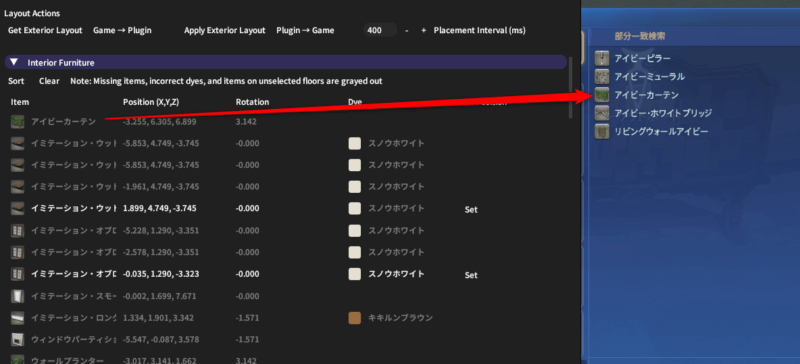Image resolution: width=800 pixels, height=364 pixels.
Task: Collapse the Interior Furniture section
Action: point(14,62)
